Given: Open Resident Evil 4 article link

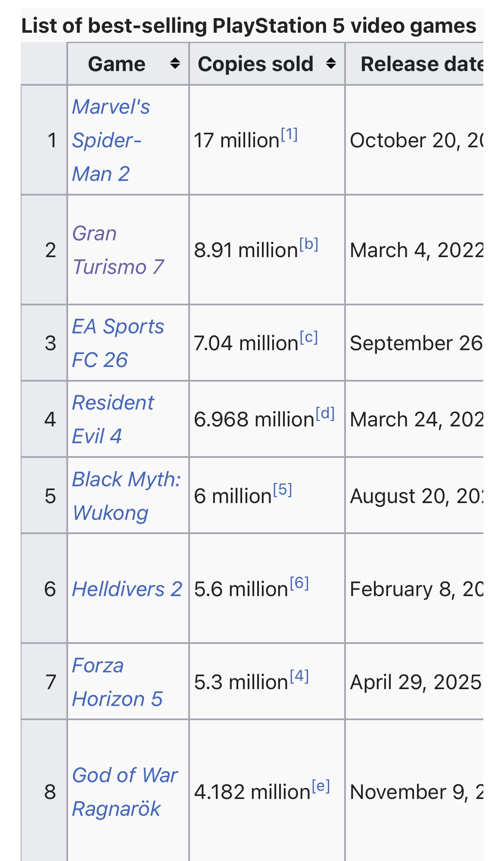Looking at the screenshot, I should pos(113,419).
